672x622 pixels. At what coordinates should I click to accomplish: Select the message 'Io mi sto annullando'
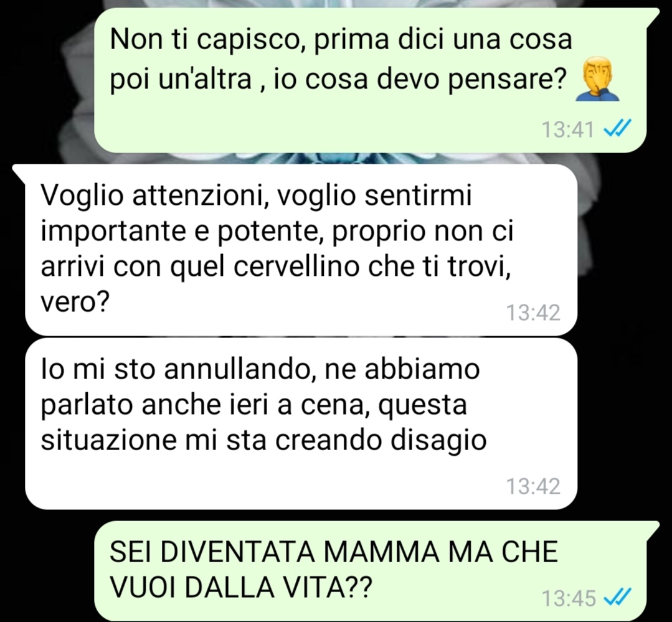click(x=301, y=423)
